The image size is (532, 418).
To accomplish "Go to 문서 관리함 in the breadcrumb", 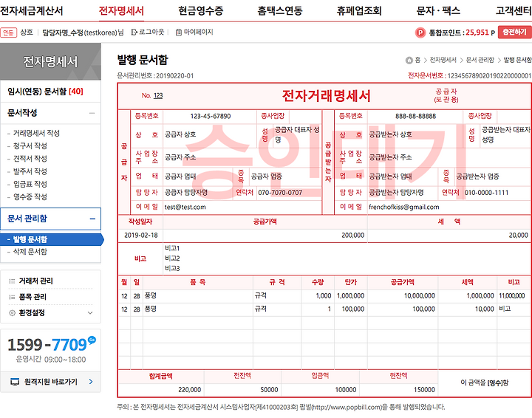I will click(x=480, y=60).
